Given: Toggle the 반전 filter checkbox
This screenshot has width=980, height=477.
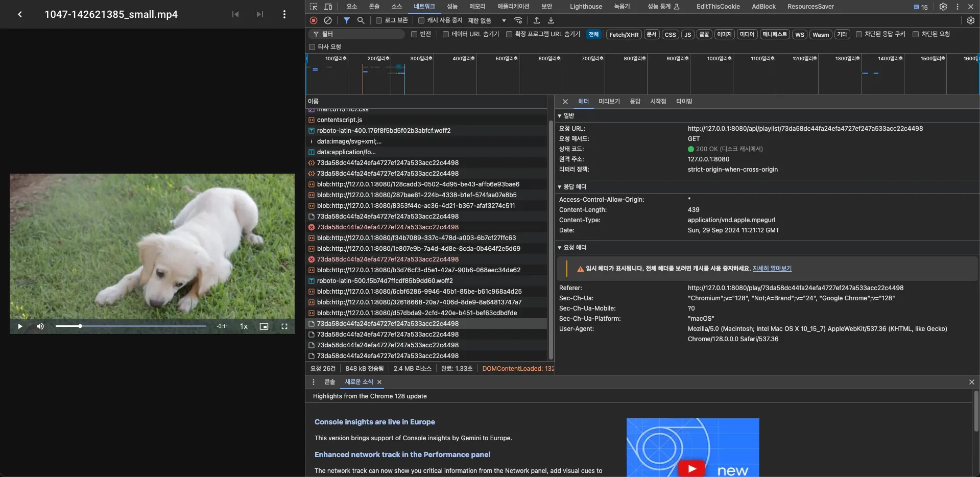Looking at the screenshot, I should point(415,34).
